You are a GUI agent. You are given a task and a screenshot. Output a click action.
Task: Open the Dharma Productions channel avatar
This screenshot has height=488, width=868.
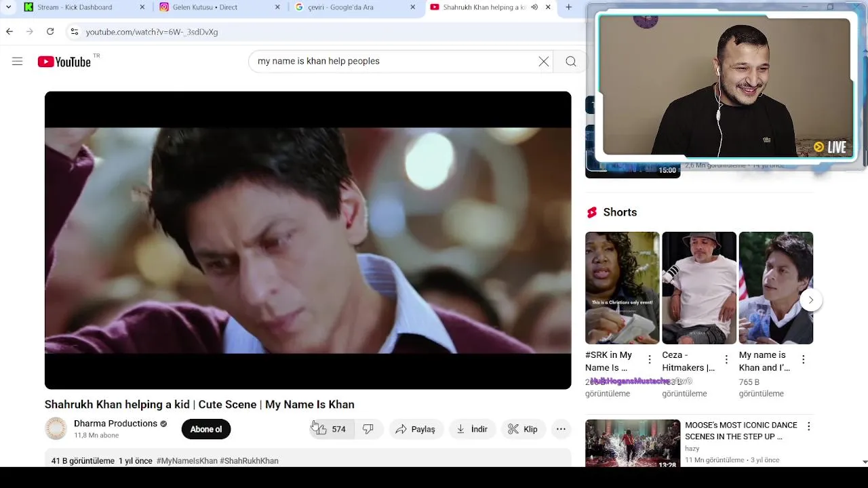(56, 429)
